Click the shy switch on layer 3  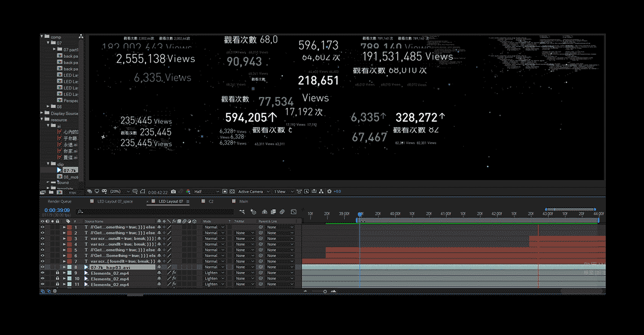159,239
